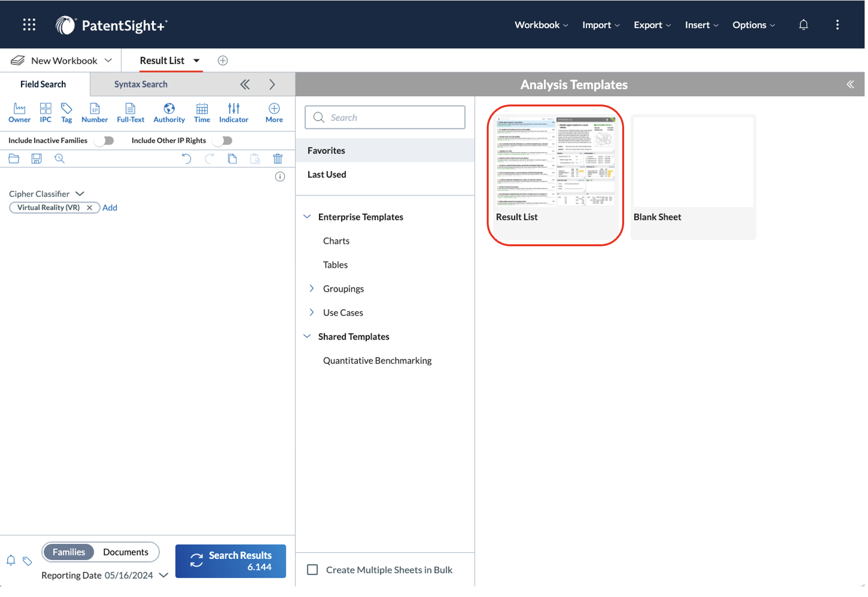Screen dimensions: 868x597
Task: Toggle Include Other IP Rights switch
Action: coord(223,140)
